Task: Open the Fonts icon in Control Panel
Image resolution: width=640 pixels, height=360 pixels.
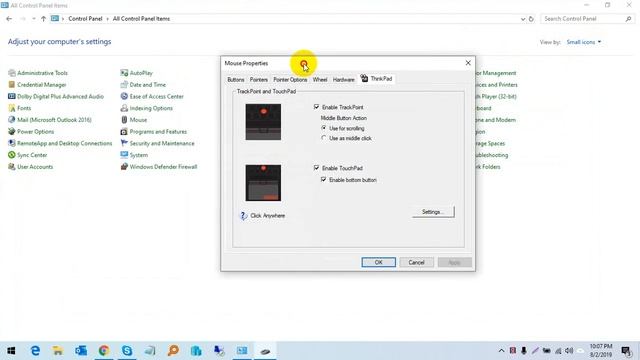Action: (x=12, y=108)
